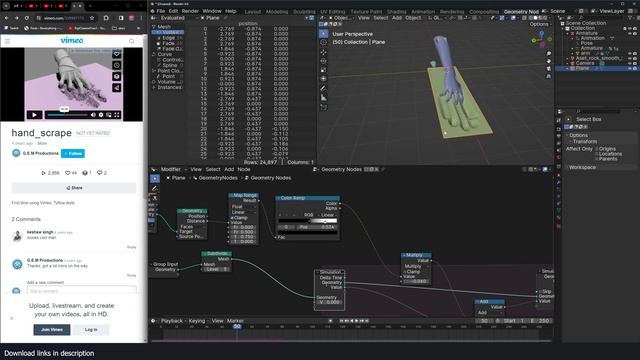Toggle camera view icon in viewport

point(549,69)
